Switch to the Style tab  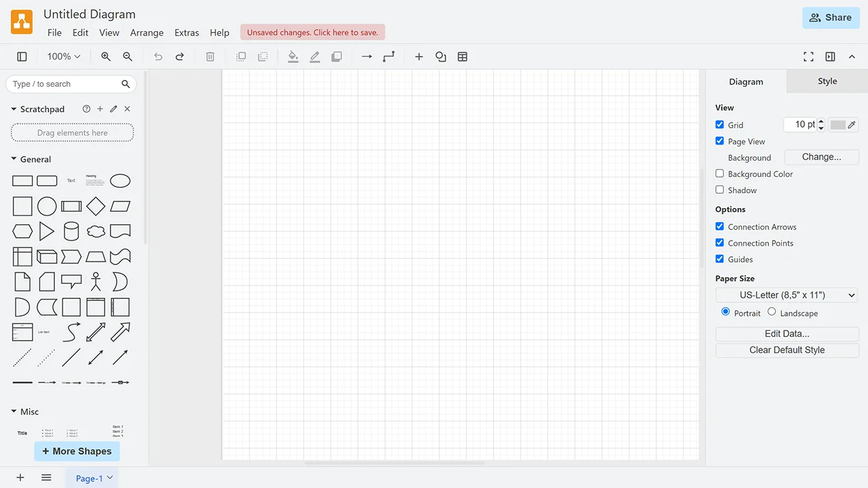click(827, 81)
